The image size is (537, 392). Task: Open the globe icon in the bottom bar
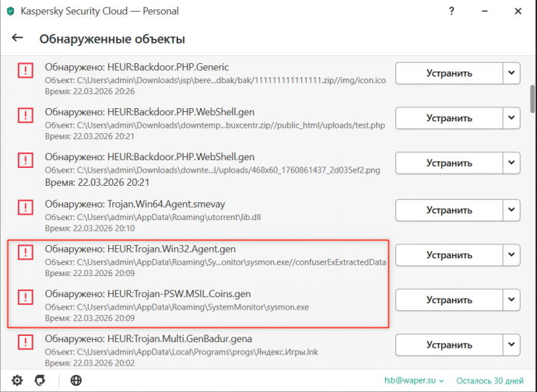(76, 380)
